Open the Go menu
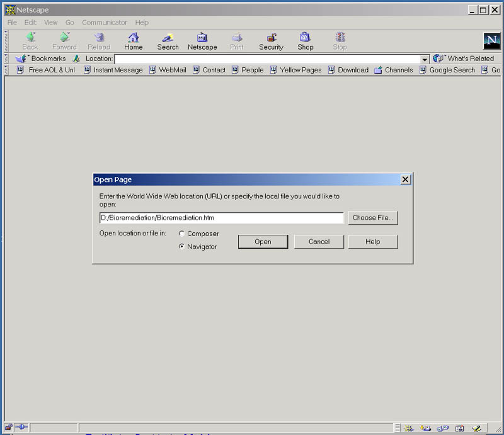This screenshot has height=435, width=504. coord(70,23)
